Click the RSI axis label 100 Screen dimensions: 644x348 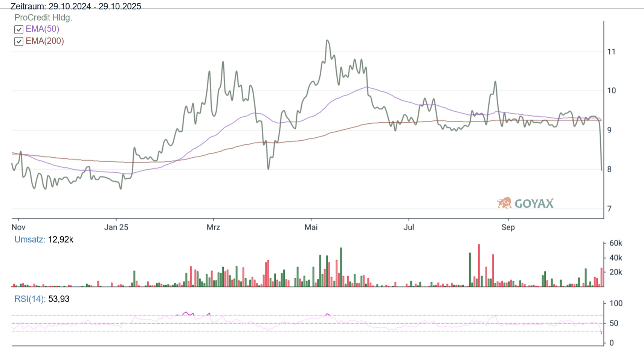[616, 303]
